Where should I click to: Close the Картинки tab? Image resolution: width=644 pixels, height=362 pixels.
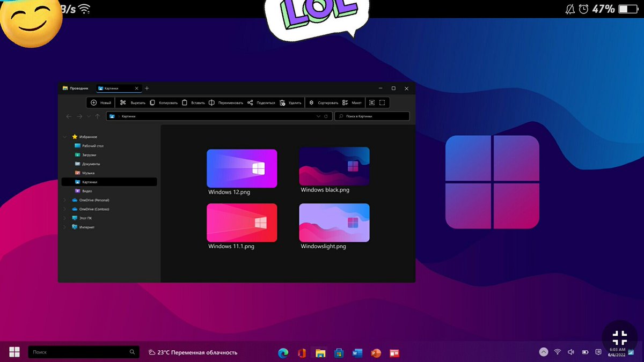click(137, 88)
